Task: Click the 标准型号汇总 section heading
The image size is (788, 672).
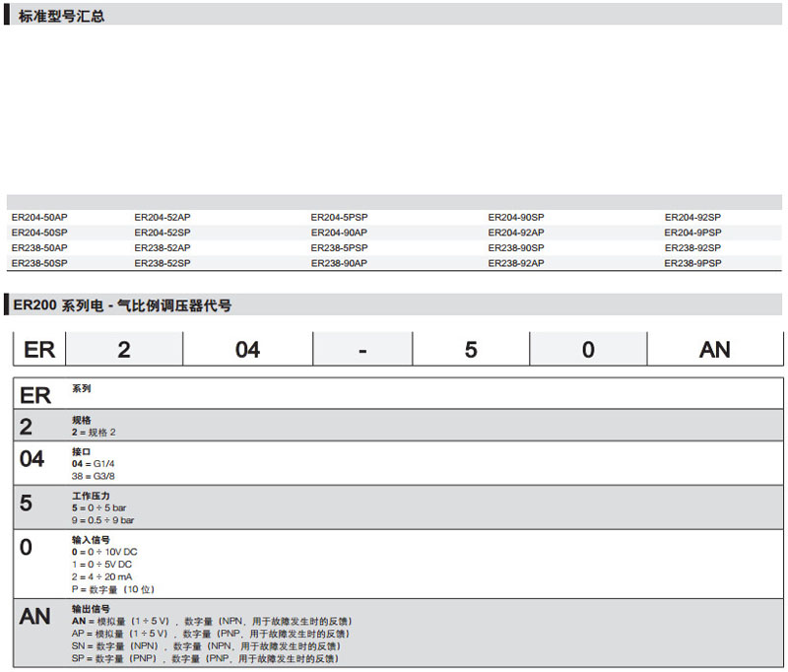Action: (x=61, y=17)
